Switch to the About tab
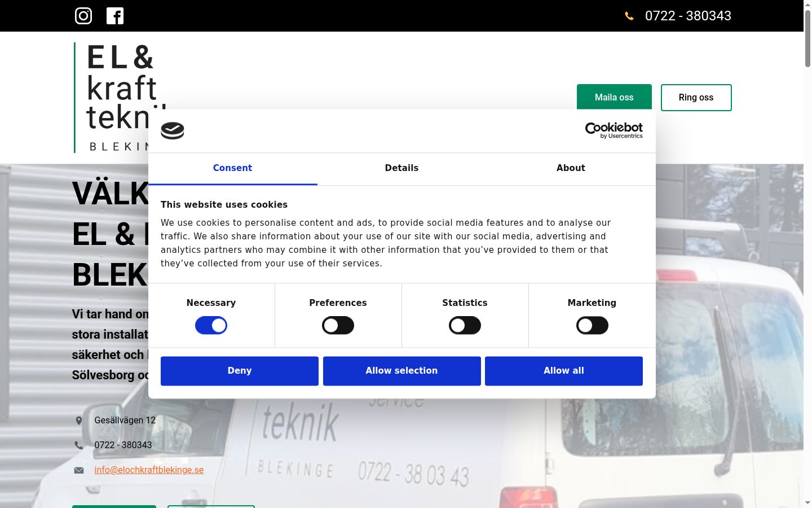812x508 pixels. [571, 168]
